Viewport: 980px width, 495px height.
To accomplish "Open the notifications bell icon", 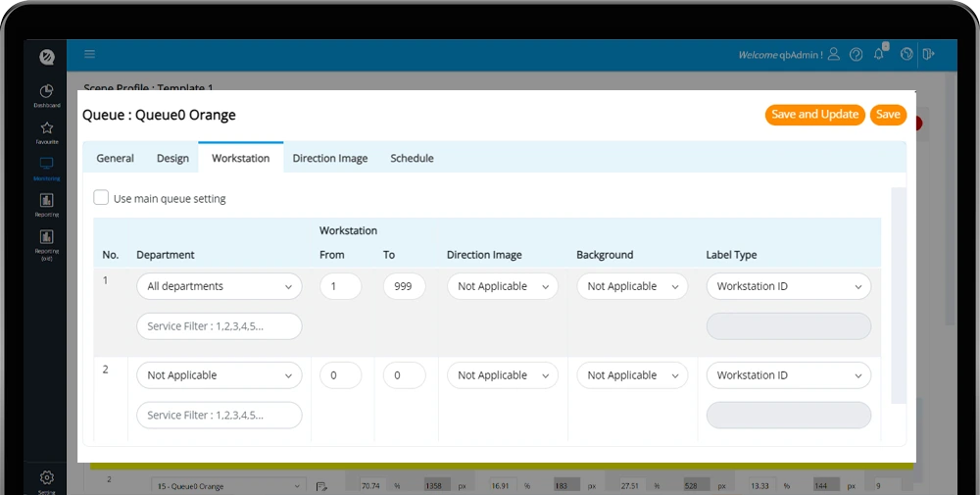I will 879,55.
